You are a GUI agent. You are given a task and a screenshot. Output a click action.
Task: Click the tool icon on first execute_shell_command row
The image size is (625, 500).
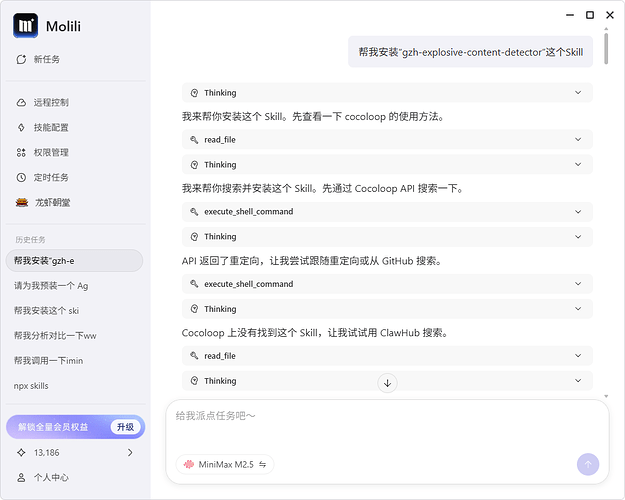194,212
